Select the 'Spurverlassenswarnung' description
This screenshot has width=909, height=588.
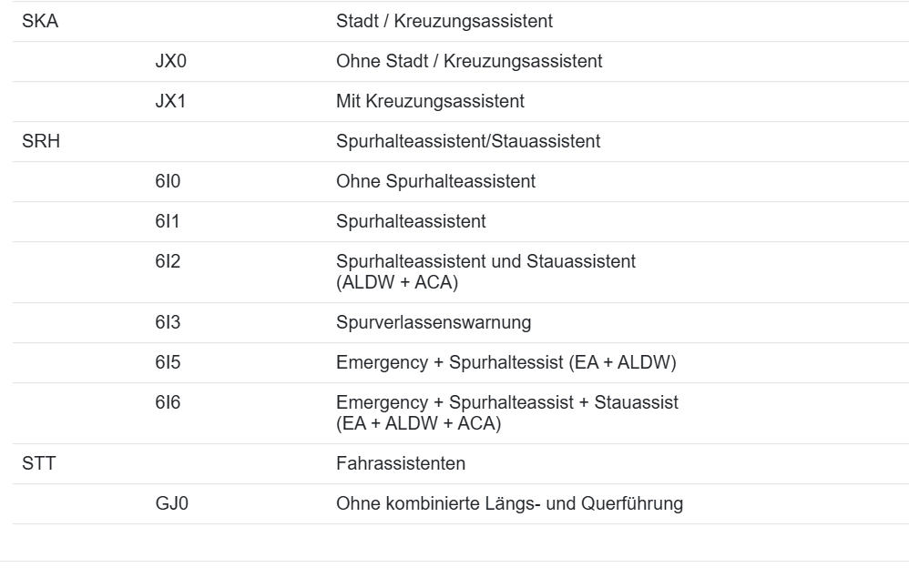434,323
